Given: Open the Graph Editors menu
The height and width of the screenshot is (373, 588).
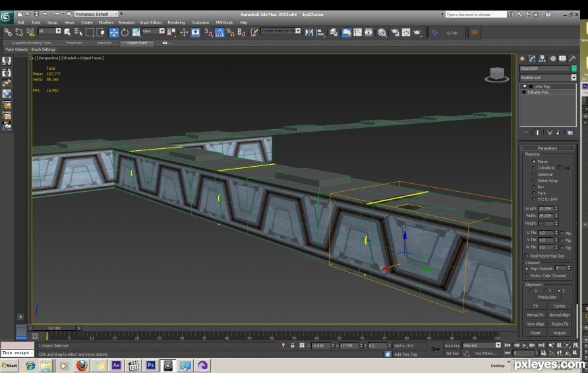Looking at the screenshot, I should (x=151, y=22).
